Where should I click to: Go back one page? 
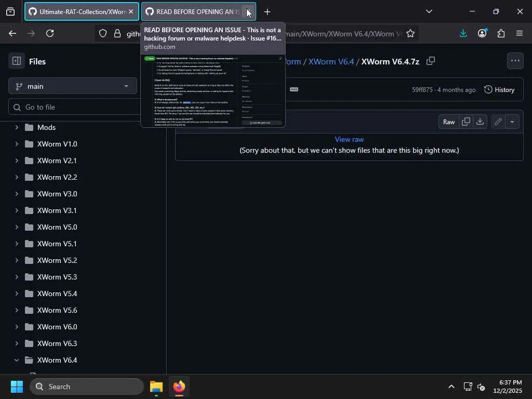click(12, 33)
